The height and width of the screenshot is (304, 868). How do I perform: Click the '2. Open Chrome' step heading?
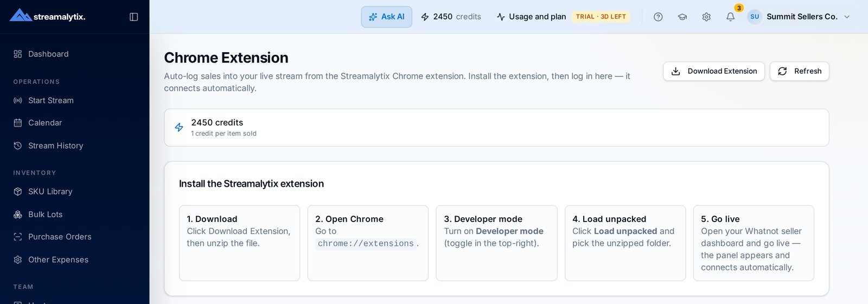coord(349,219)
